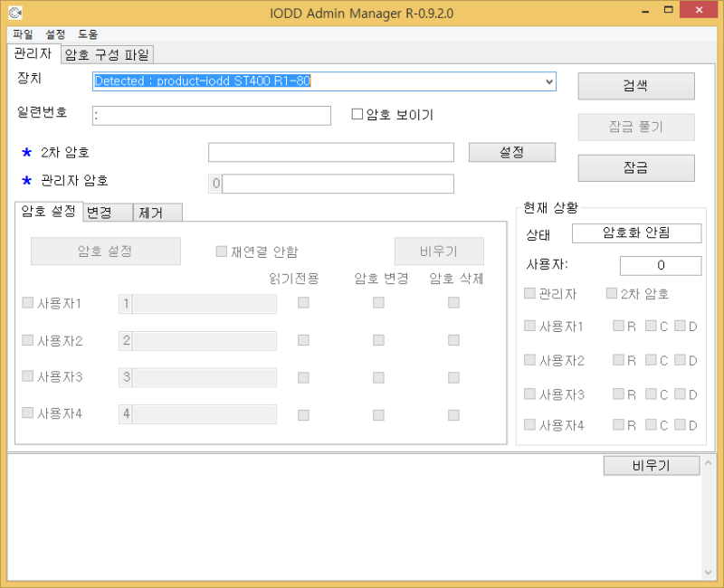
Task: Toggle the 사용자2 checkbox in password panel
Action: [x=28, y=340]
